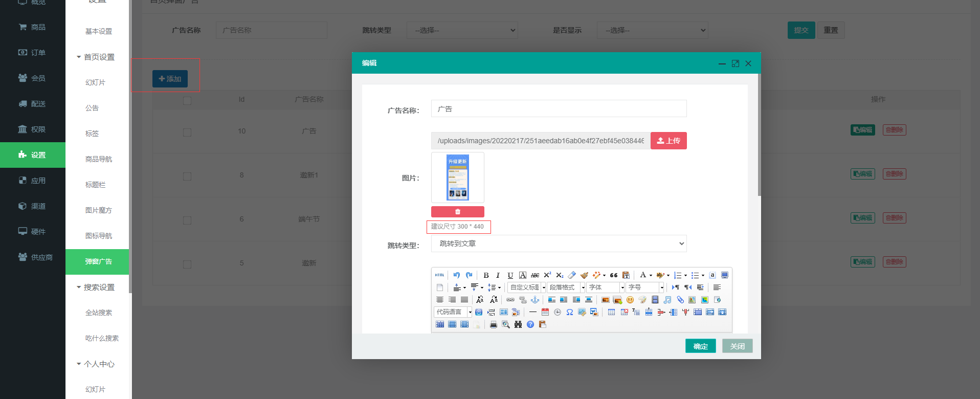Open the 字体 font dropdown
Viewport: 980px width, 399px height.
pyautogui.click(x=606, y=287)
